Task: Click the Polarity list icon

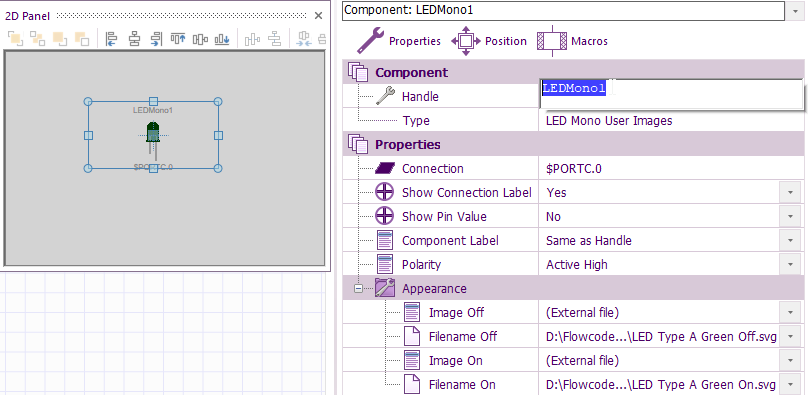Action: tap(385, 265)
